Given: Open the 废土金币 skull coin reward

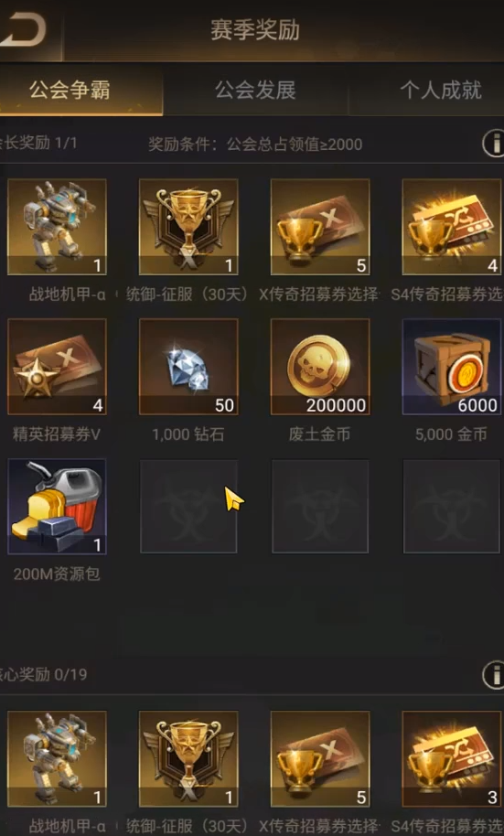Looking at the screenshot, I should click(320, 367).
